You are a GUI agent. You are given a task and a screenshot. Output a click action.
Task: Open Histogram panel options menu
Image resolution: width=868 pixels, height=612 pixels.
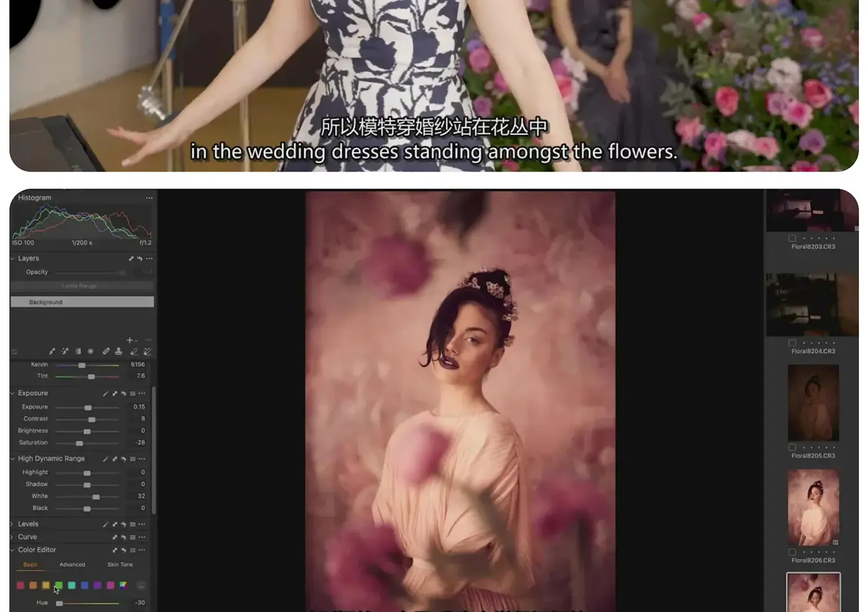pos(149,198)
